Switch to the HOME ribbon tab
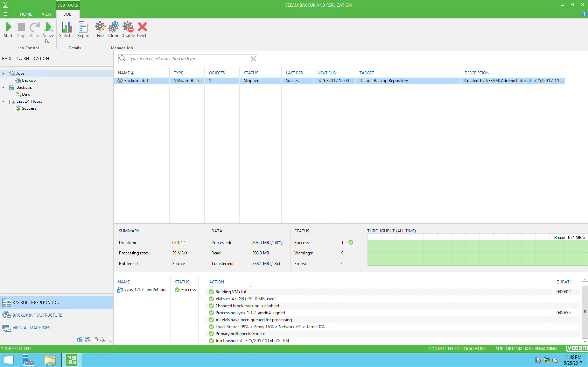 point(26,14)
